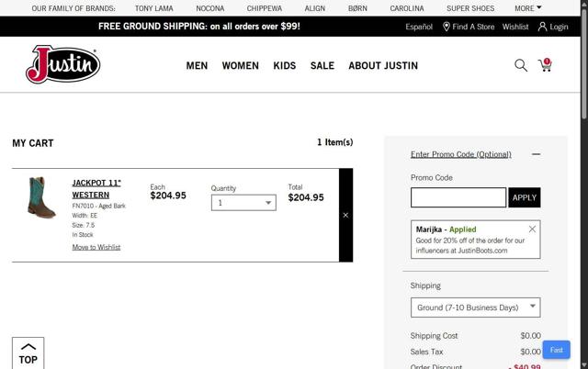
Task: Open the ABOUT JUSTIN menu
Action: (x=383, y=65)
